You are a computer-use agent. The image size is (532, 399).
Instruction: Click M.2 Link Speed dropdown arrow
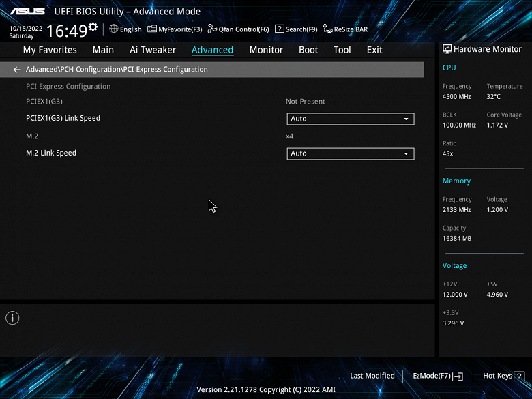tap(406, 153)
